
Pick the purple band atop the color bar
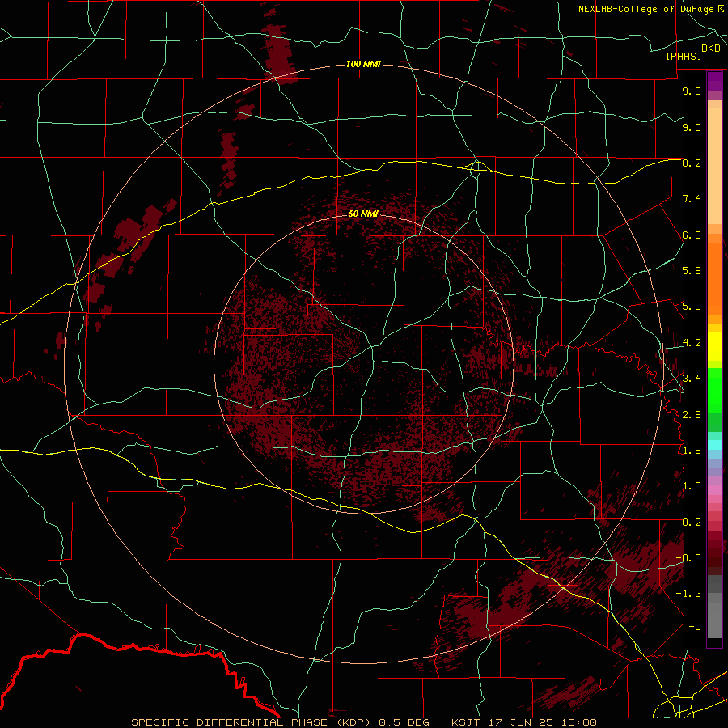click(x=714, y=81)
